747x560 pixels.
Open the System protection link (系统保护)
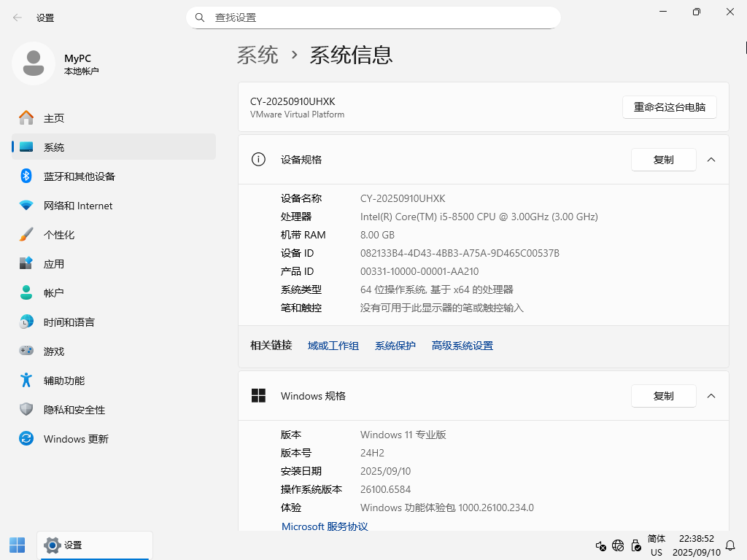395,346
